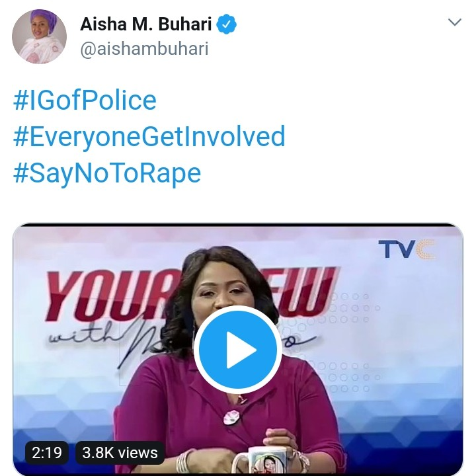Click the 3.8K views counter

tap(120, 453)
